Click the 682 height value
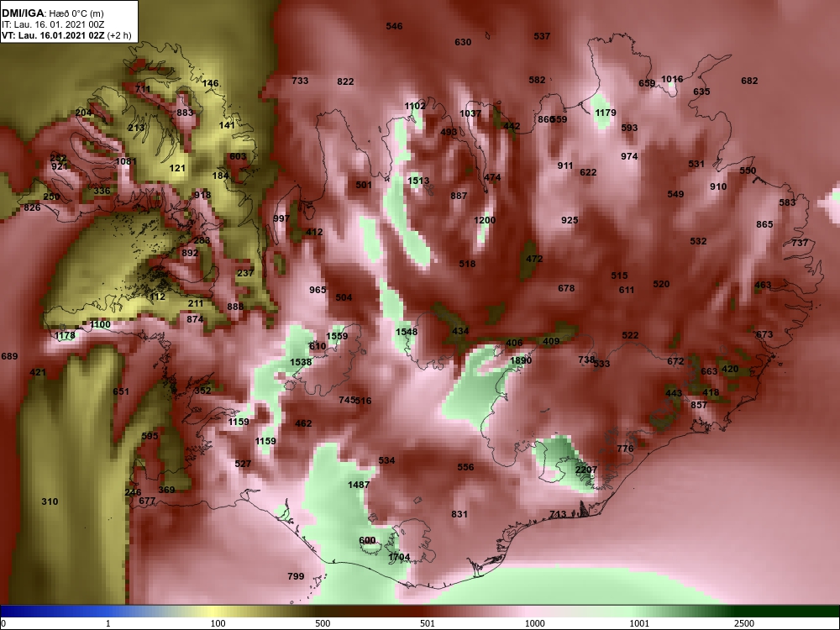 [749, 81]
